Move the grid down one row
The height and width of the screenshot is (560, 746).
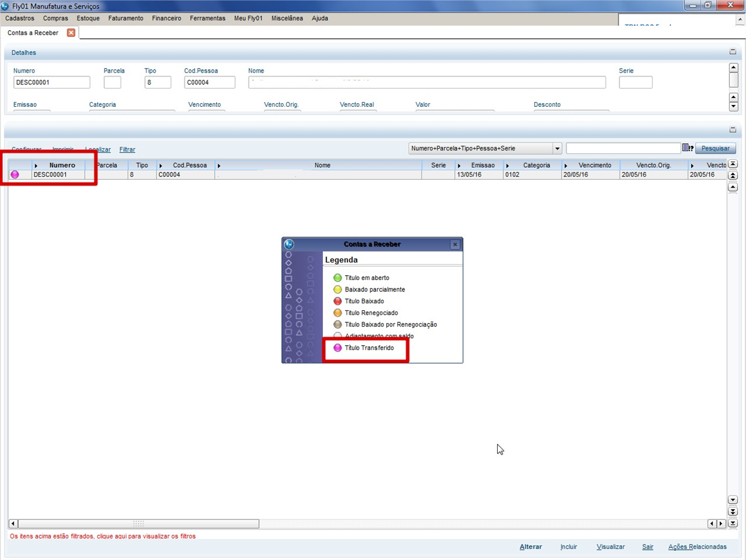click(733, 500)
